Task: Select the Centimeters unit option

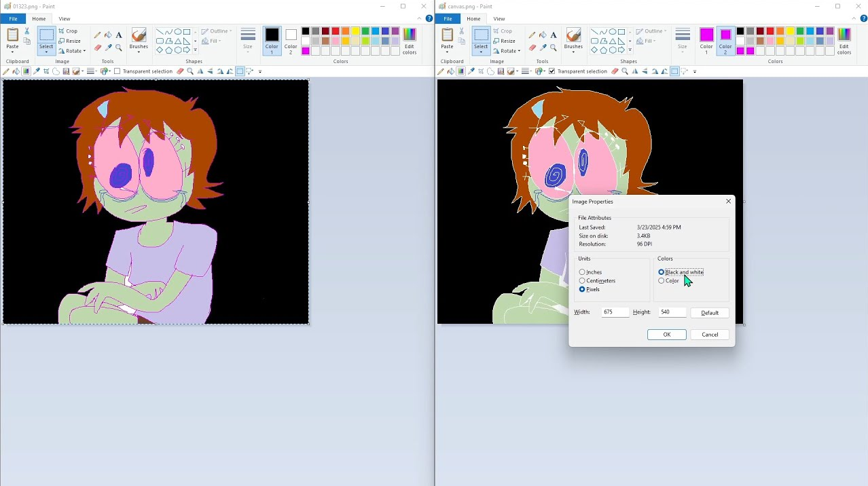Action: (x=582, y=281)
